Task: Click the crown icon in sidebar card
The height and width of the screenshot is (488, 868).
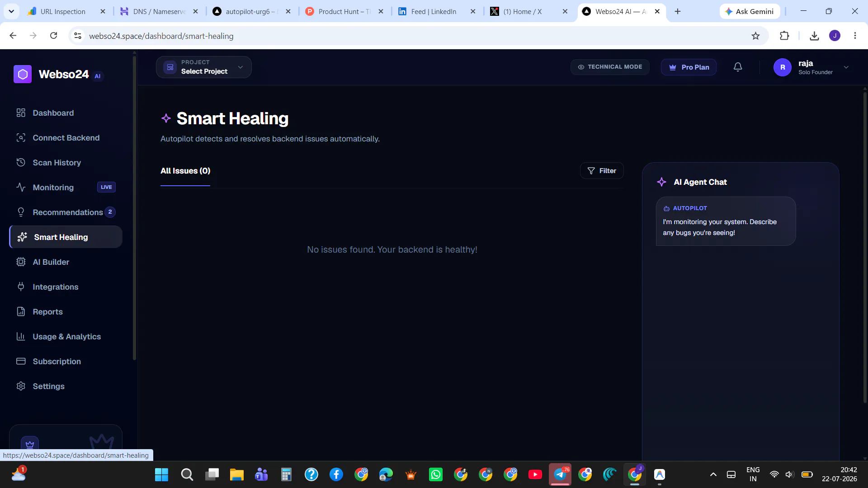Action: click(x=30, y=444)
